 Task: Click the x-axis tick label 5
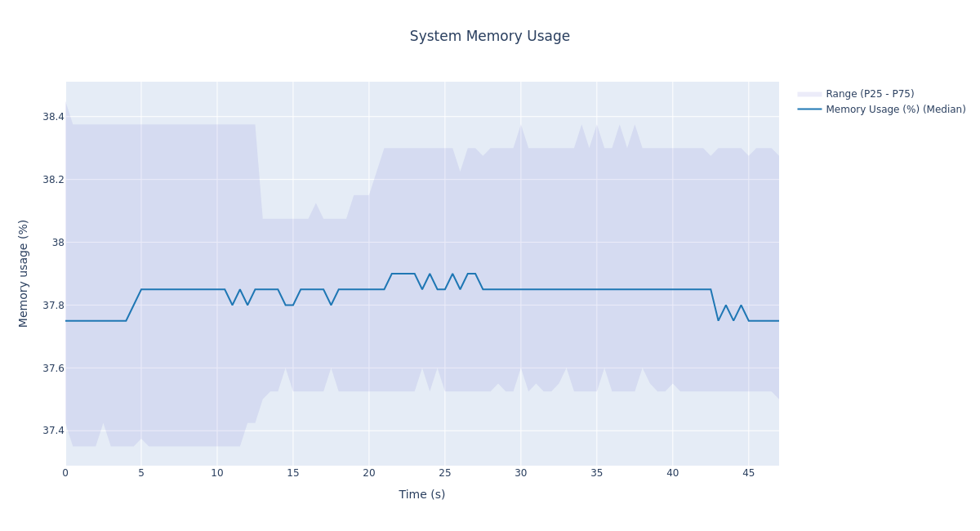pos(141,473)
